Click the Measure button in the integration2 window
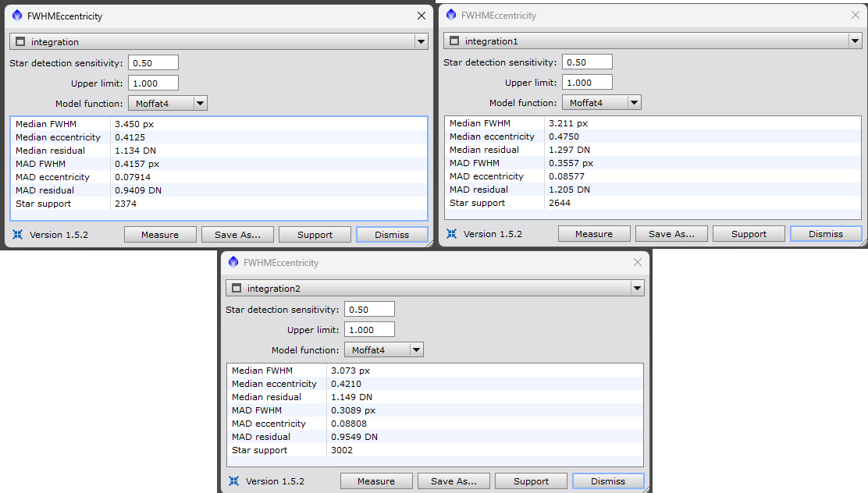 point(376,481)
